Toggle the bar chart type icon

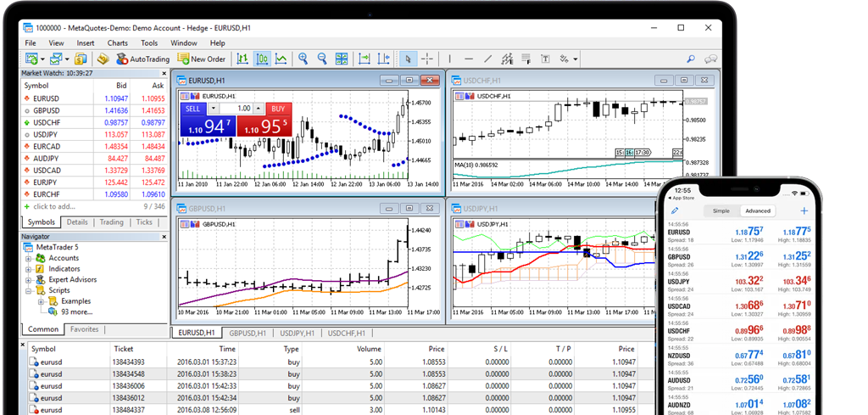[243, 59]
